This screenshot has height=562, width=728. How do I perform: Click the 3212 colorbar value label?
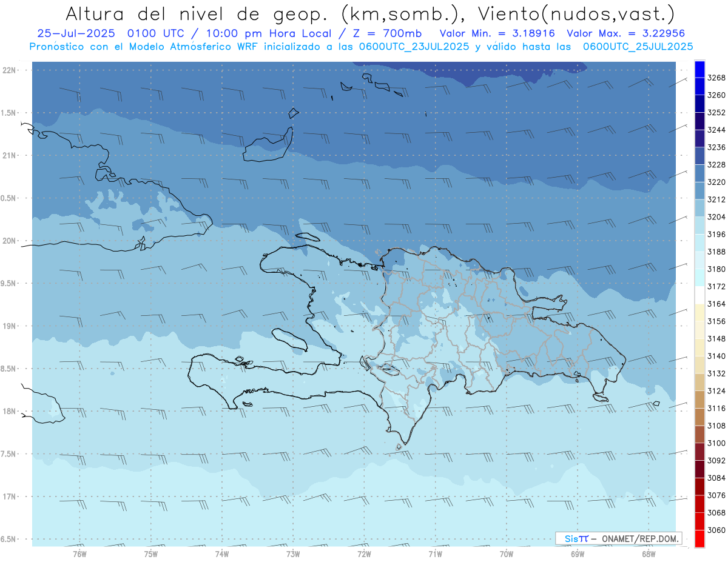coord(716,199)
